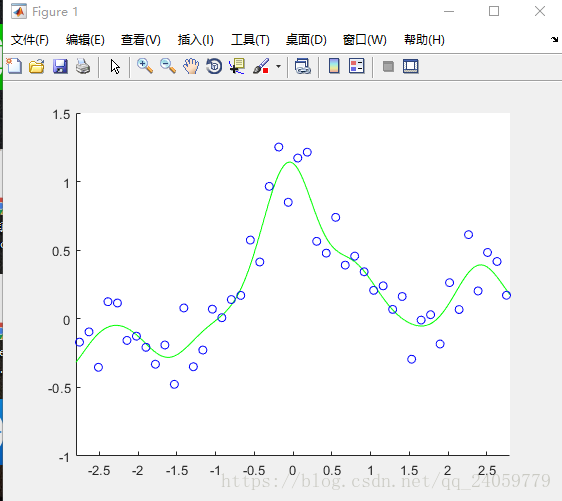Click the y-axis tick label 1.5
562x501 pixels.
point(61,115)
